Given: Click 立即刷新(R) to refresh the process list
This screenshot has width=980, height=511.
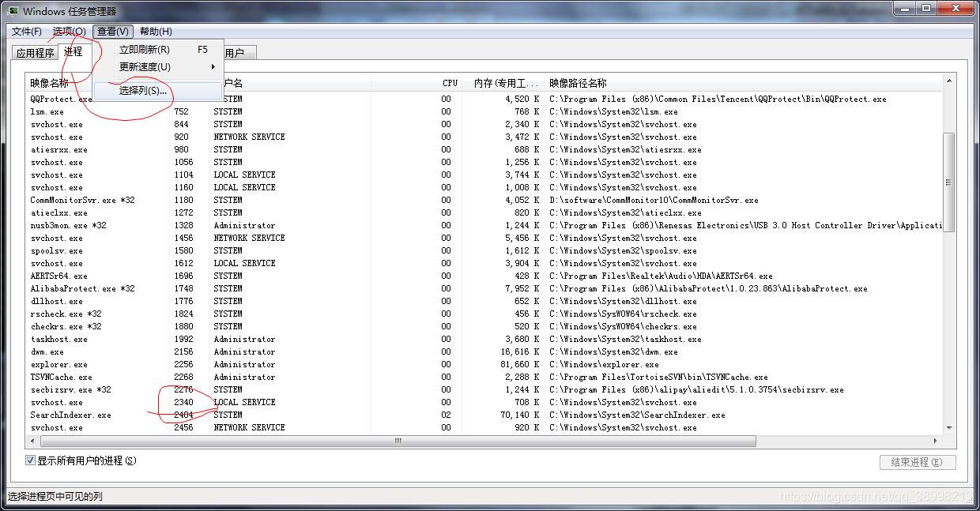Looking at the screenshot, I should click(x=144, y=48).
